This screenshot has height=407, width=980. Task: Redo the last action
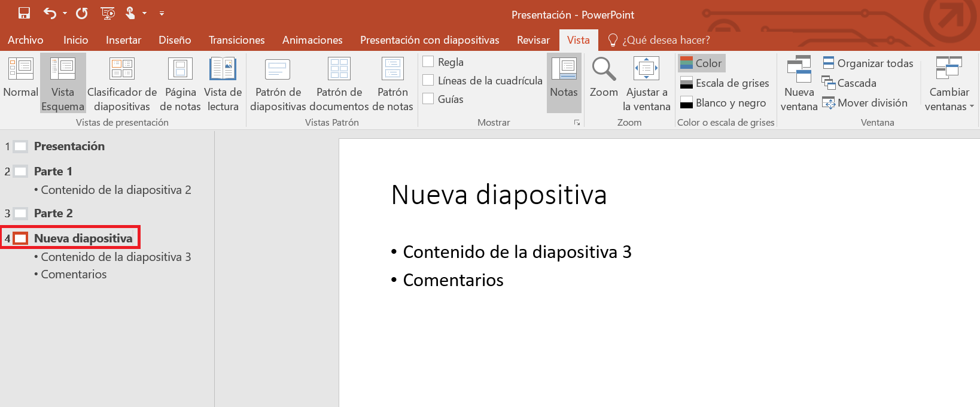[82, 13]
